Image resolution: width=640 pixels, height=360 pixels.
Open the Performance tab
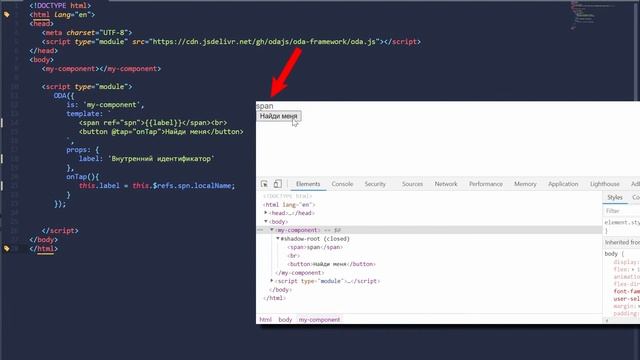[x=486, y=184]
